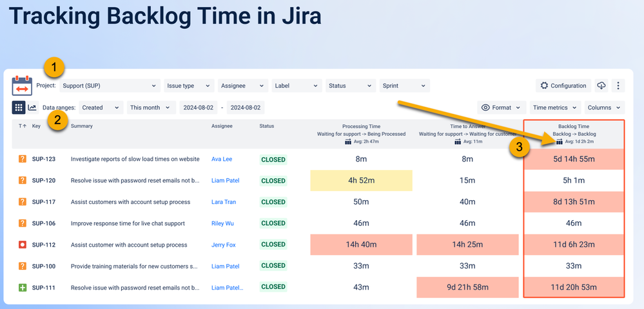
Task: Click the issue type icon for SUP-120
Action: pyautogui.click(x=22, y=180)
